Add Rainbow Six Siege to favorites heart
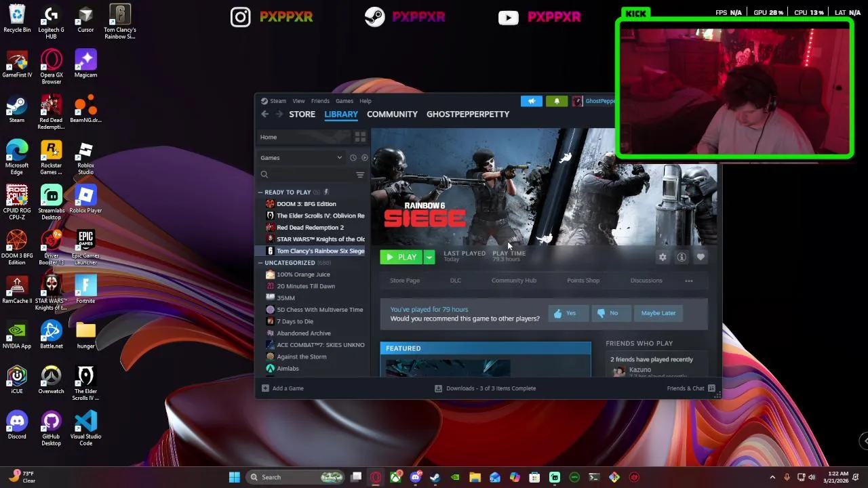 pyautogui.click(x=701, y=257)
